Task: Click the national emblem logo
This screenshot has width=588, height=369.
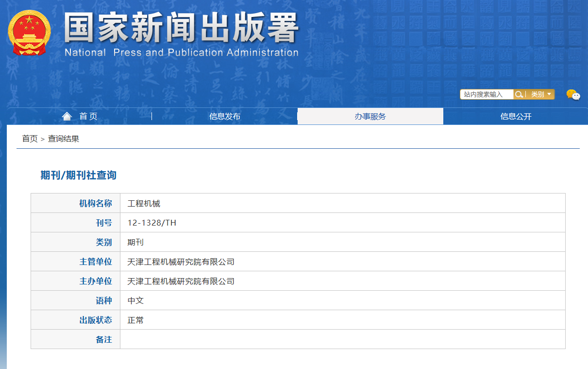Action: point(29,33)
